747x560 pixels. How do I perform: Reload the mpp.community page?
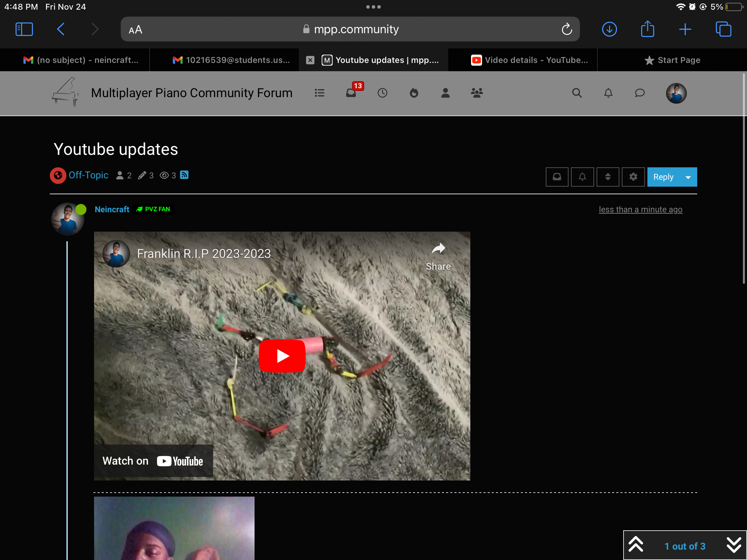pyautogui.click(x=566, y=29)
